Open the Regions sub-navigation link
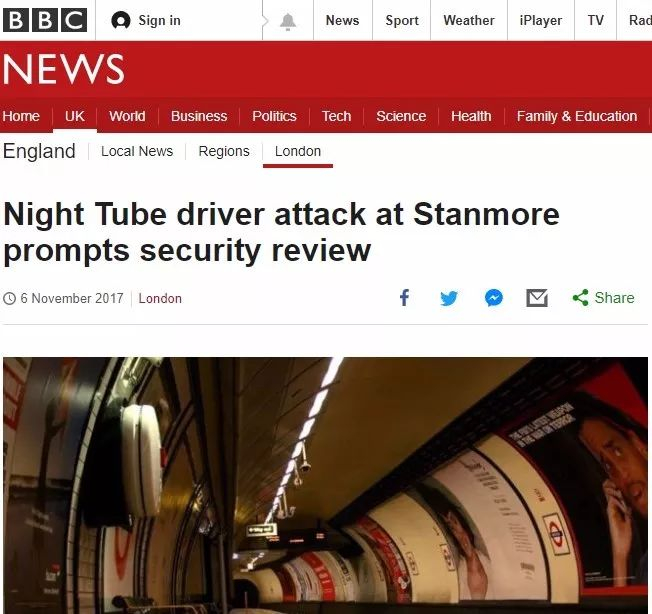The image size is (652, 614). (224, 151)
